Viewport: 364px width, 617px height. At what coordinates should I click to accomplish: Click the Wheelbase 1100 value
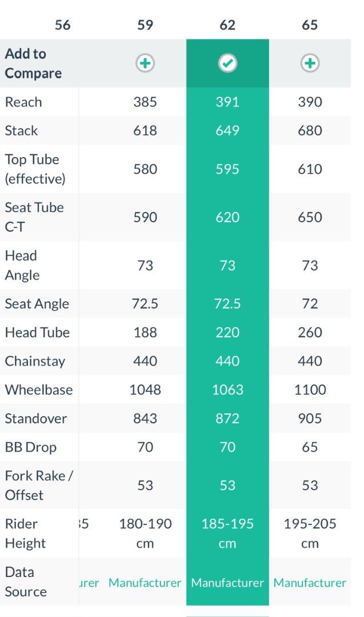click(x=310, y=390)
